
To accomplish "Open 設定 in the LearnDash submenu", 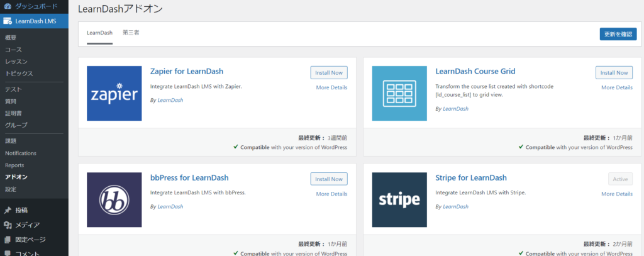I will 11,189.
